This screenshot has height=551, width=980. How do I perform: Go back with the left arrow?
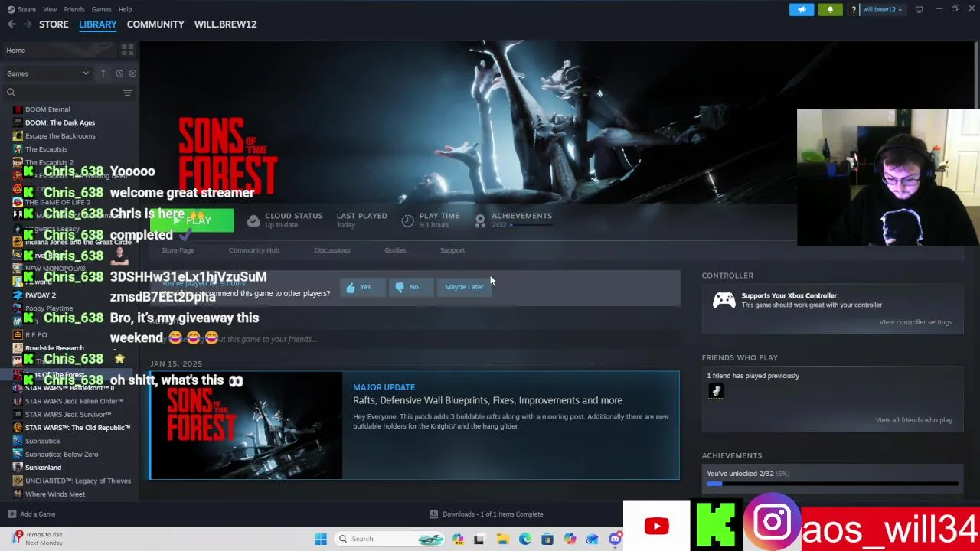coord(11,24)
